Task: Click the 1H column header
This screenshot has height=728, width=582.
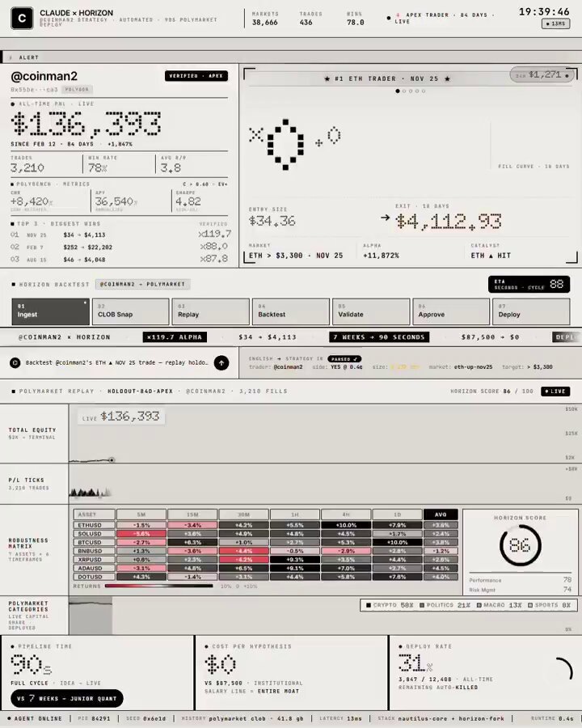Action: pyautogui.click(x=295, y=514)
